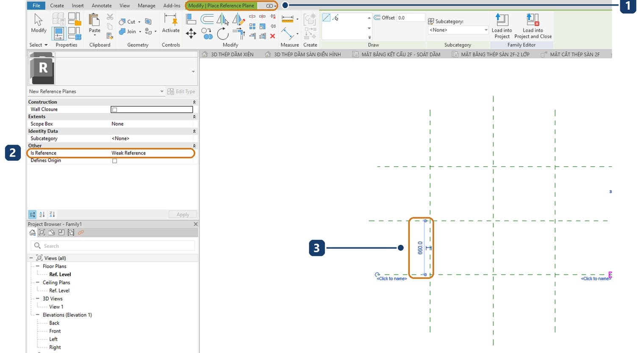Select the Move tool with four arrows

coord(191,34)
